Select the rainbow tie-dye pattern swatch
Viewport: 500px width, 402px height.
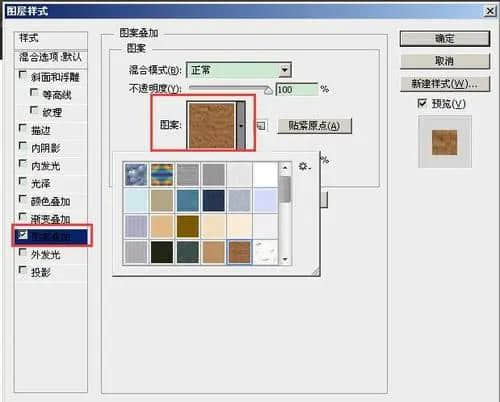[162, 174]
